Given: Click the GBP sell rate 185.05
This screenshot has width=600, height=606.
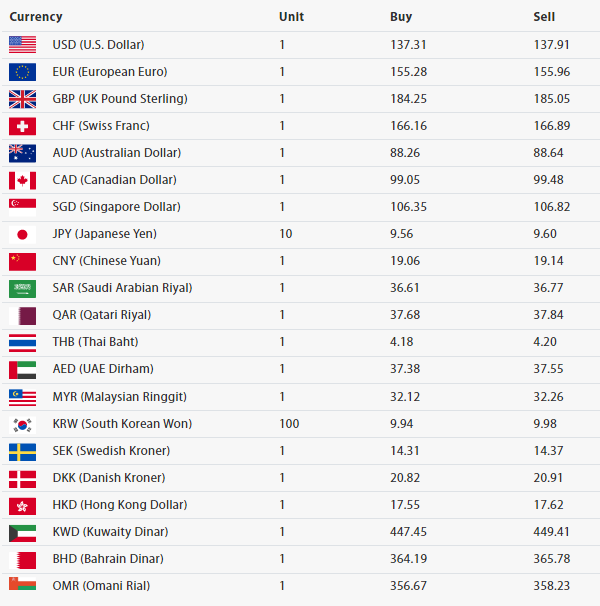Looking at the screenshot, I should tap(552, 99).
